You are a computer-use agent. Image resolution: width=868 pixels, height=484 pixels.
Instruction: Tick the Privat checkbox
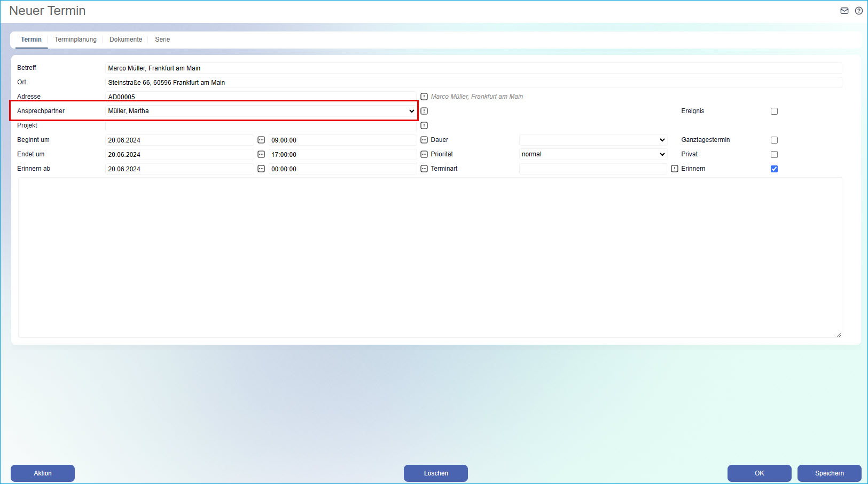(x=774, y=154)
